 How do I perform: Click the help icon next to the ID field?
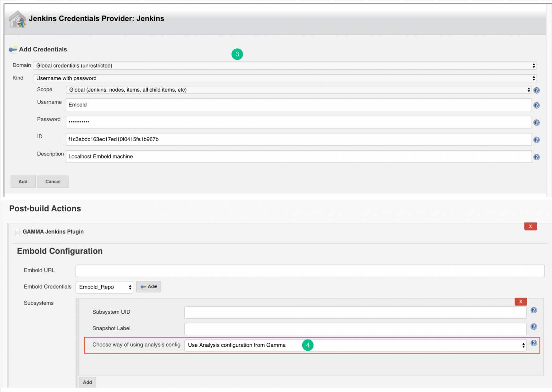(537, 139)
